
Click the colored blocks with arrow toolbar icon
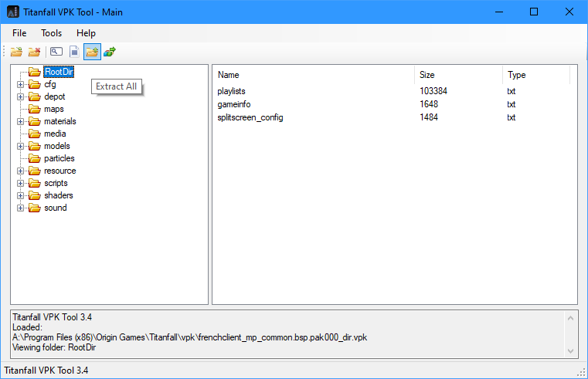point(110,52)
